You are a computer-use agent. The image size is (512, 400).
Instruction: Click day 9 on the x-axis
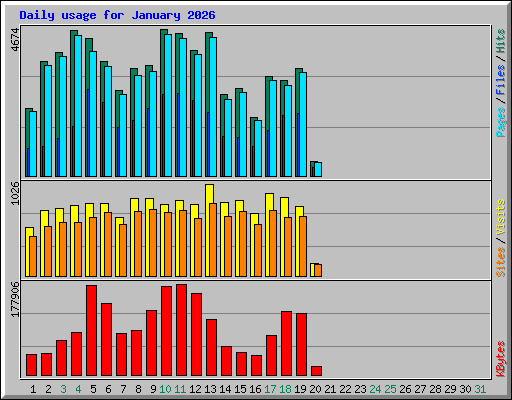pos(153,389)
